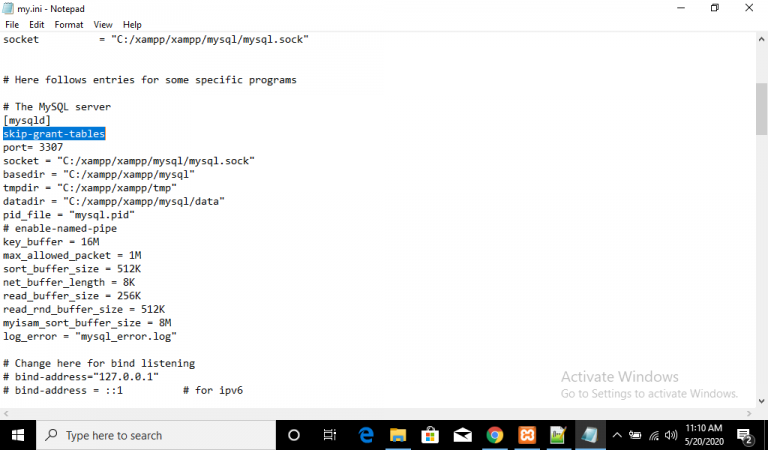The image size is (768, 450).
Task: Open the Mail app from the taskbar
Action: (x=462, y=435)
